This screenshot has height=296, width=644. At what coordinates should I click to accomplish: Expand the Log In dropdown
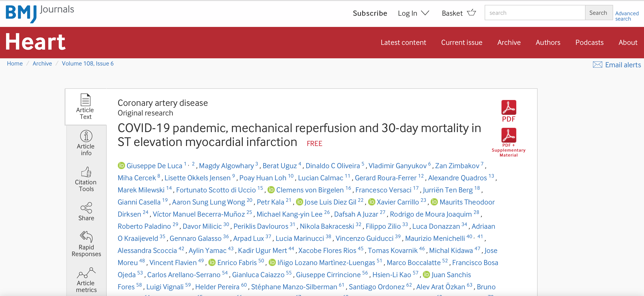pyautogui.click(x=413, y=13)
